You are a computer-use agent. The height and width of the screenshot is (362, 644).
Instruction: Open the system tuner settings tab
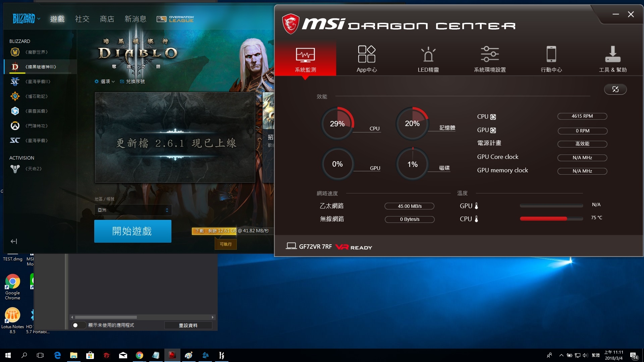490,59
